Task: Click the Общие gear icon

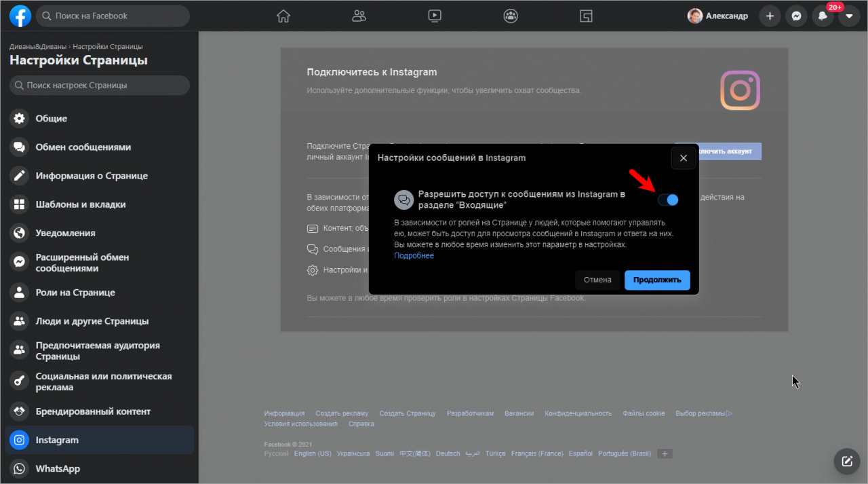Action: [x=20, y=119]
